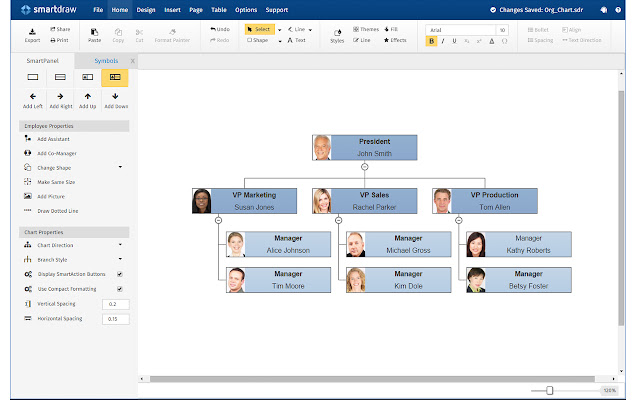Switch to the SmartPanel tab
The width and height of the screenshot is (640, 400).
pos(42,61)
